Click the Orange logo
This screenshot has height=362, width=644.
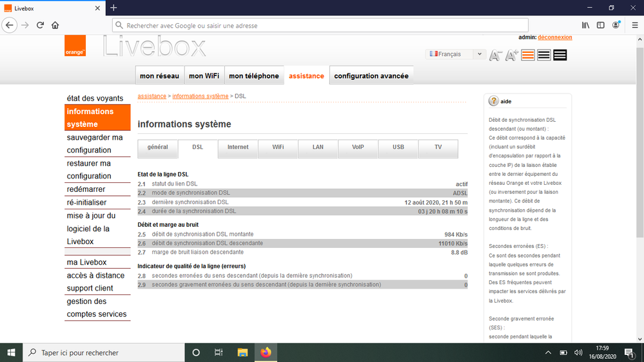(x=75, y=46)
